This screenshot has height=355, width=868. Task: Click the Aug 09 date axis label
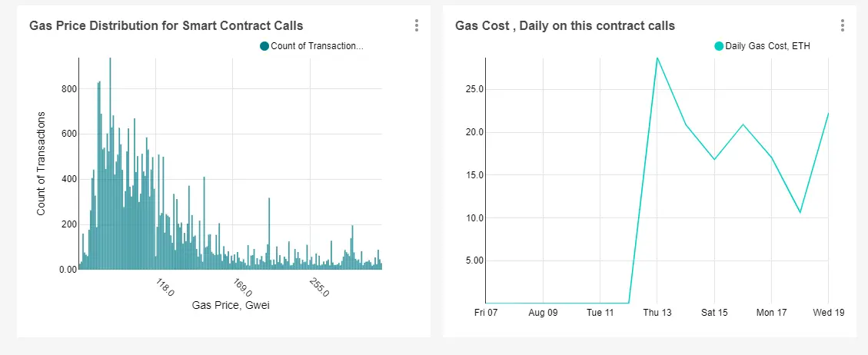pos(543,313)
